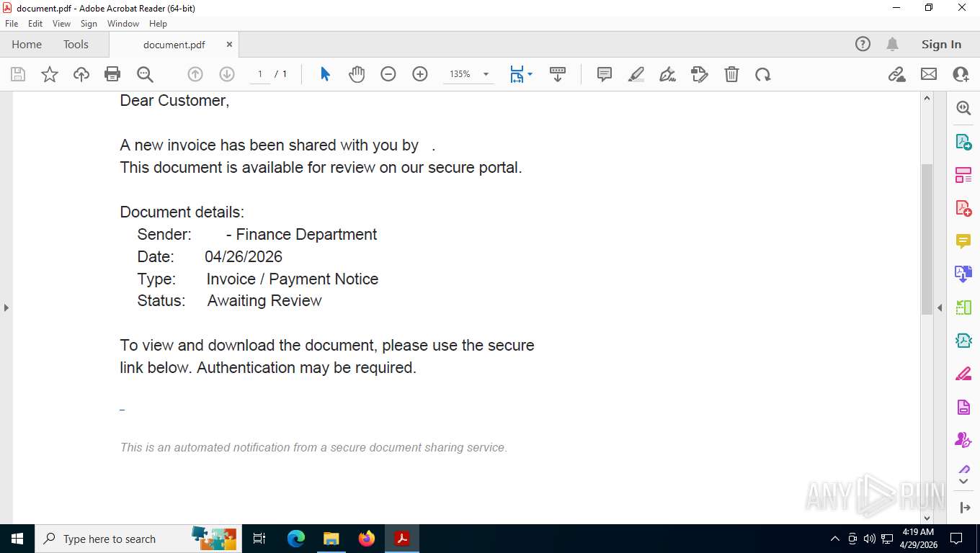Upload file to cloud icon
The width and height of the screenshot is (980, 553).
81,74
